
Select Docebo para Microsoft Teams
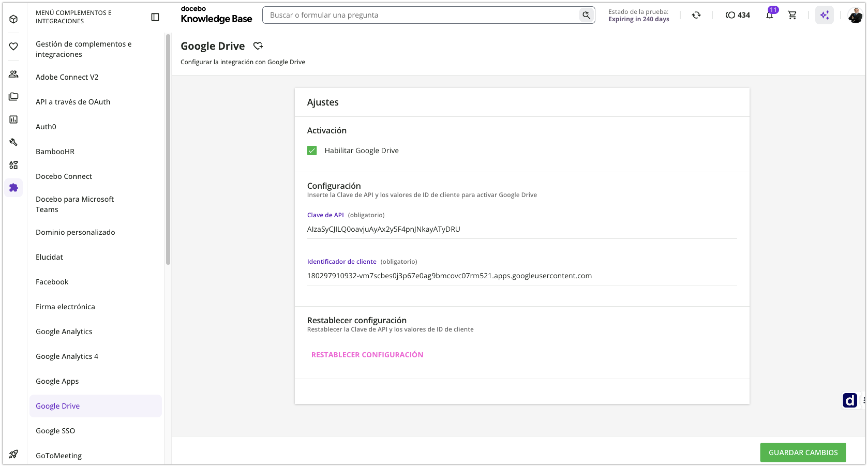(x=96, y=204)
